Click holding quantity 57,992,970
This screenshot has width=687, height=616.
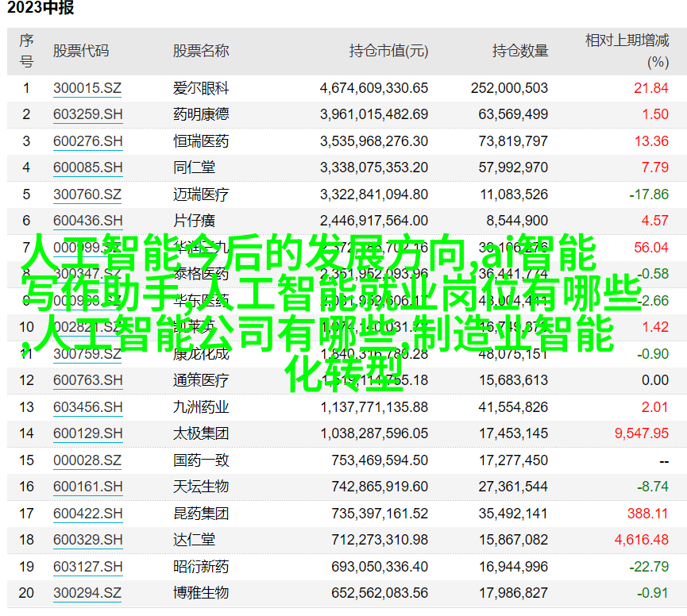point(513,167)
